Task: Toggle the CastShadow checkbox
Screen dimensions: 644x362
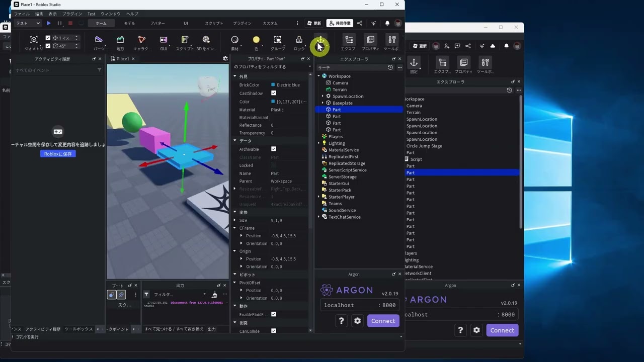Action: click(x=274, y=93)
